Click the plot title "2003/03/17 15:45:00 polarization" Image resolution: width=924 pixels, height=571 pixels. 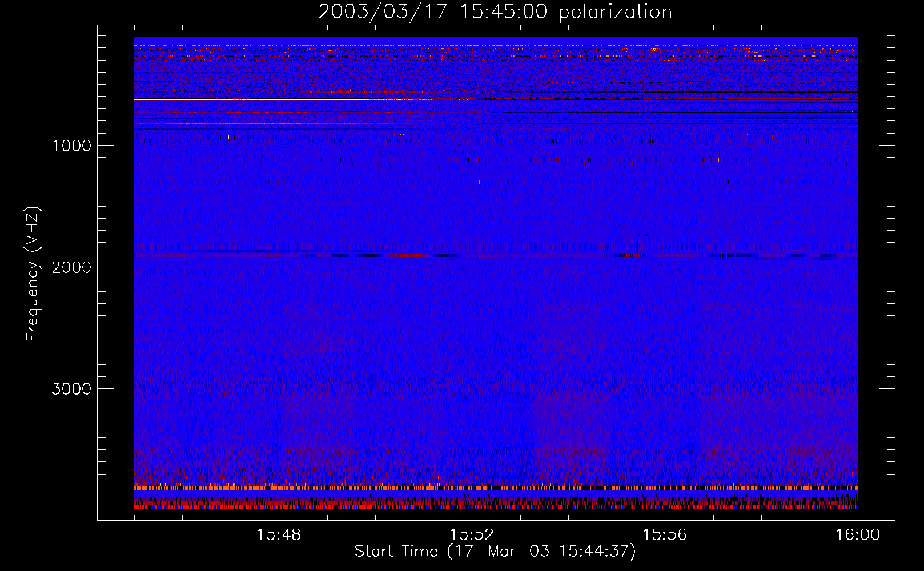coord(495,12)
